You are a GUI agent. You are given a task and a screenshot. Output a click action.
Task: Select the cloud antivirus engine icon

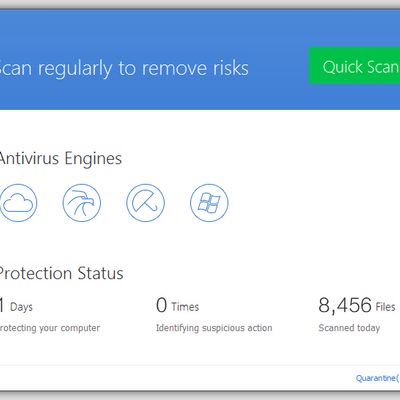(18, 203)
